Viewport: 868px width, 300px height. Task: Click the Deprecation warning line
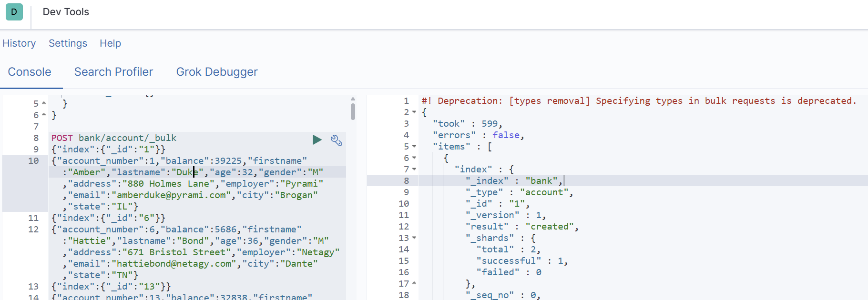[x=639, y=101]
